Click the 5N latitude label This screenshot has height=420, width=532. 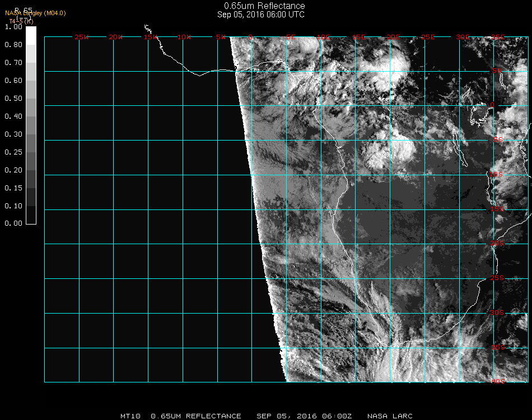(x=497, y=71)
